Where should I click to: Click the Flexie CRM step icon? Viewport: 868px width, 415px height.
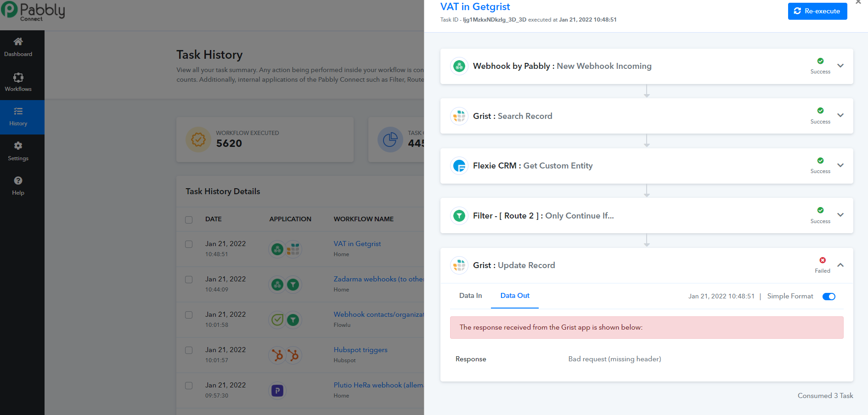pos(459,166)
